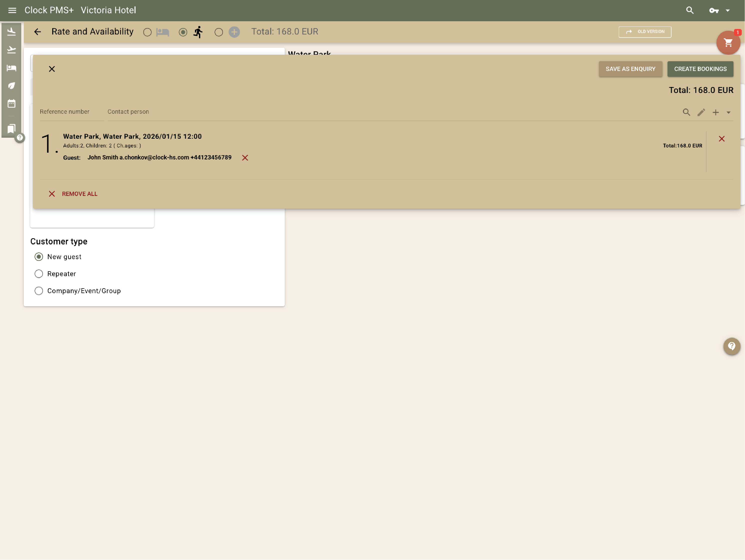Remove guest John Smith from booking
The width and height of the screenshot is (745, 560).
pos(245,158)
